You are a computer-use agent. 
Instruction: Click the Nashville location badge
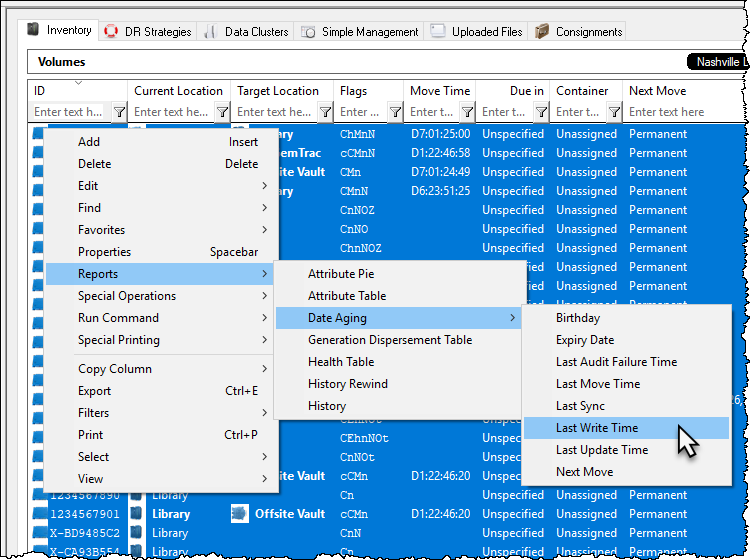(x=718, y=62)
